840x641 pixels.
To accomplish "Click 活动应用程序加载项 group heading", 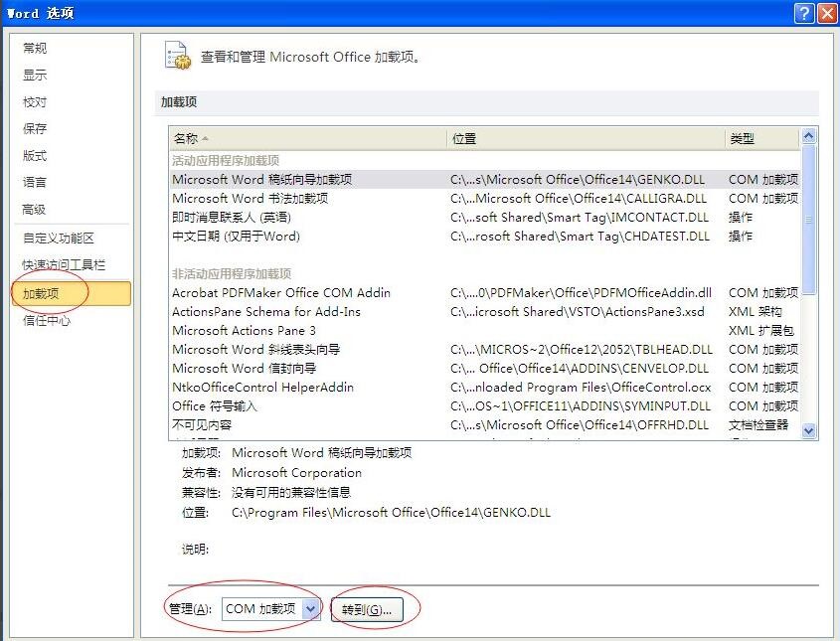I will pyautogui.click(x=226, y=161).
